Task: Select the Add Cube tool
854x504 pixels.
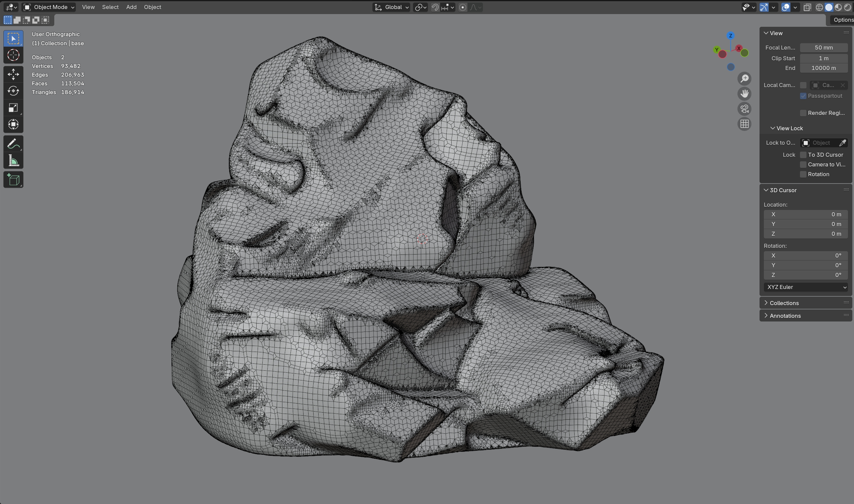Action: click(x=13, y=179)
